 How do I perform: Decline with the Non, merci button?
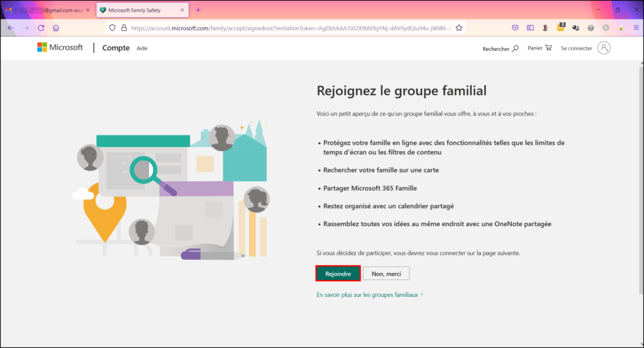coord(386,274)
